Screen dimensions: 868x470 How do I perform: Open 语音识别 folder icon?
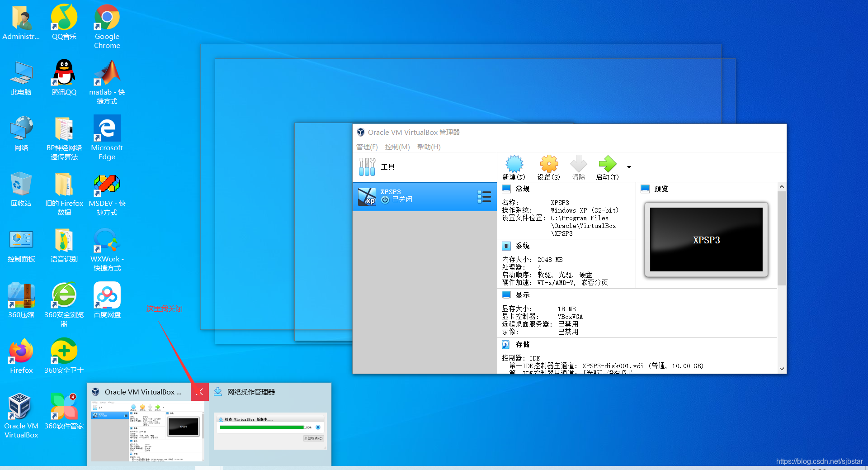[x=64, y=245]
